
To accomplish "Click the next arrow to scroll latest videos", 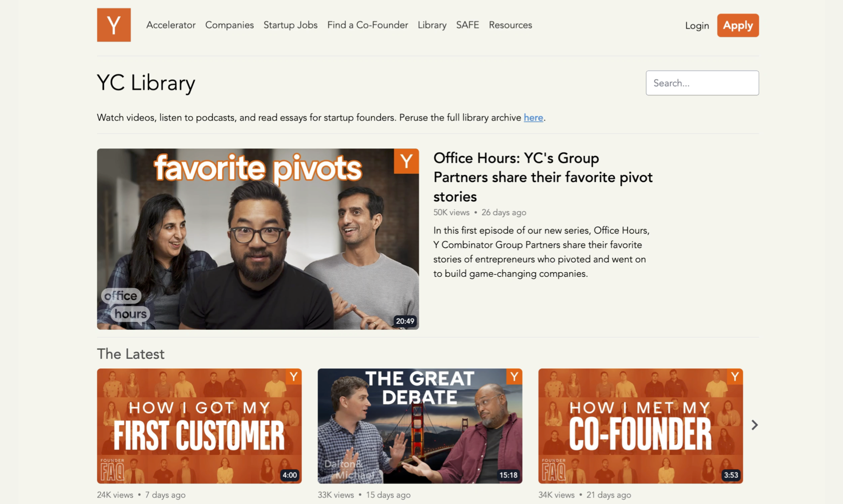I will (755, 425).
